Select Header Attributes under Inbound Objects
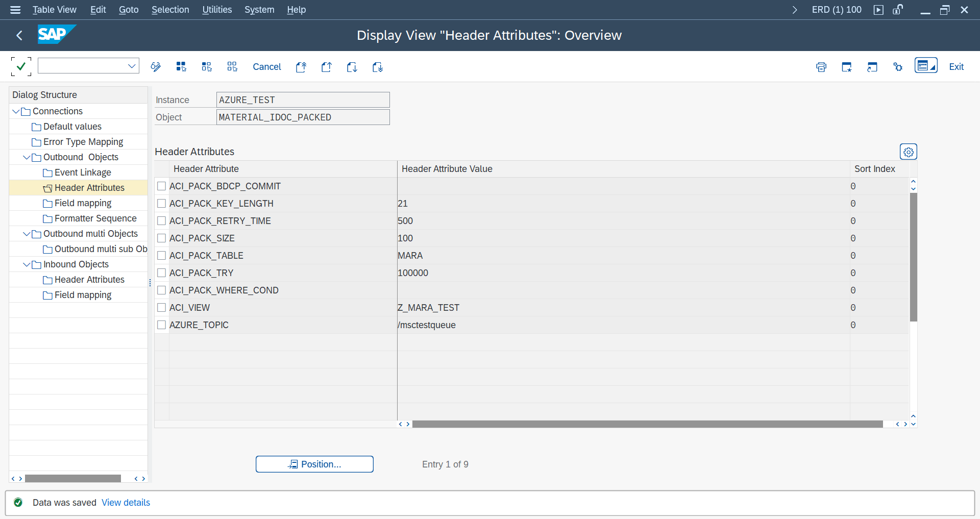The height and width of the screenshot is (519, 980). click(89, 280)
